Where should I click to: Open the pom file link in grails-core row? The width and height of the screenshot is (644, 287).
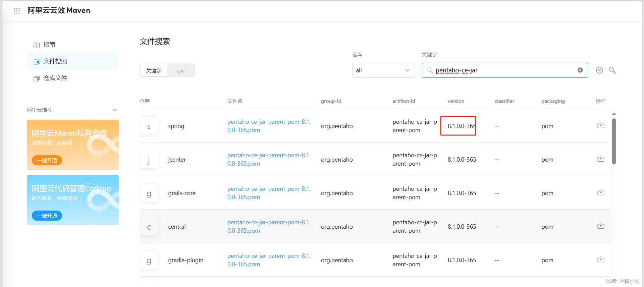point(269,193)
